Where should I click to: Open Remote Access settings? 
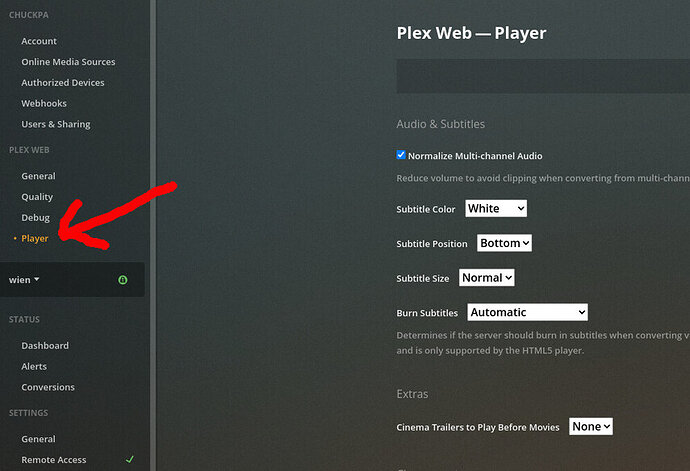pos(54,460)
